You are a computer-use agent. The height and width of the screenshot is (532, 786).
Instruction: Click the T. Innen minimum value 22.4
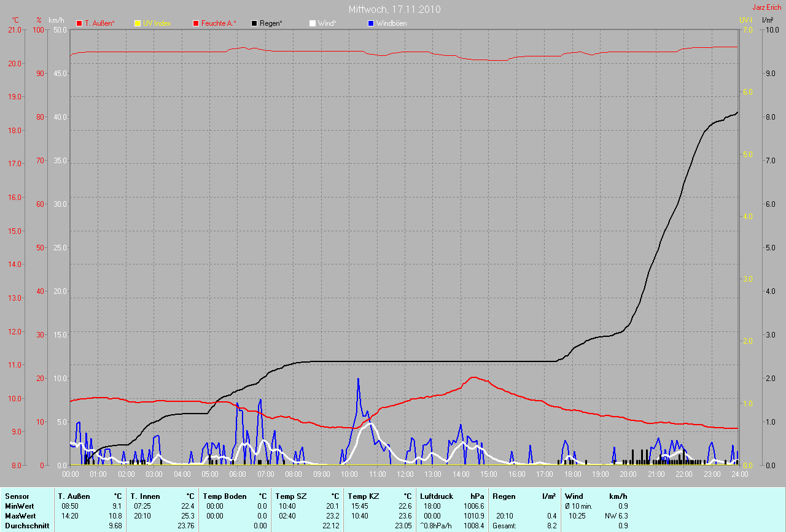tap(189, 506)
